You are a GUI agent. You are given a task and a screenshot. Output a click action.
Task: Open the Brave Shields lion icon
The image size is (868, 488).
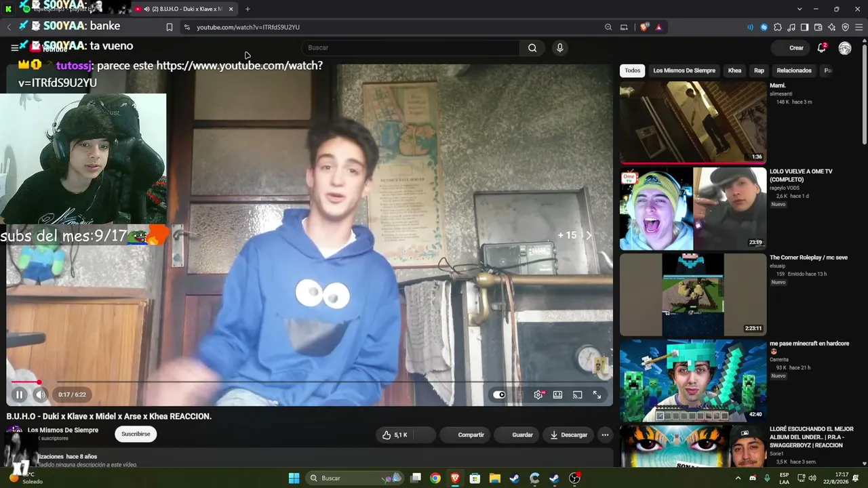point(644,27)
